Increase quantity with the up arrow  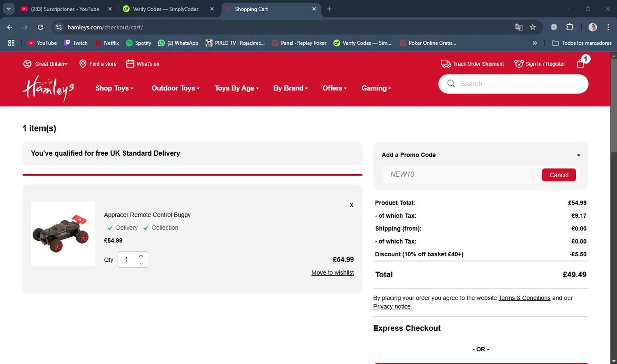(141, 256)
